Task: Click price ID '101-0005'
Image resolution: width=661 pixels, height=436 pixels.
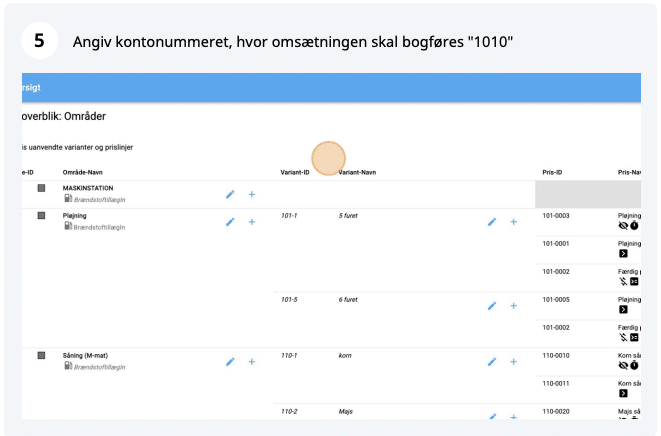Action: pos(556,299)
